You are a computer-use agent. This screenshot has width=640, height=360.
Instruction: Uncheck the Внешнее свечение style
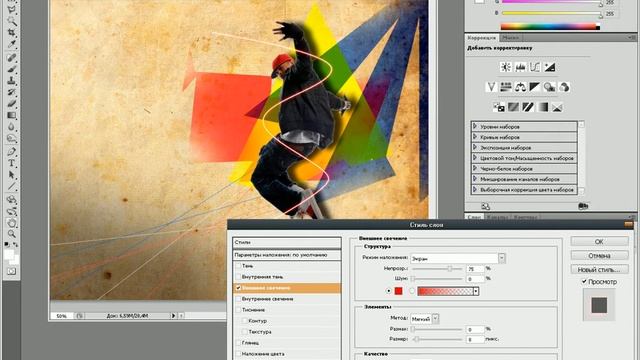(x=238, y=288)
